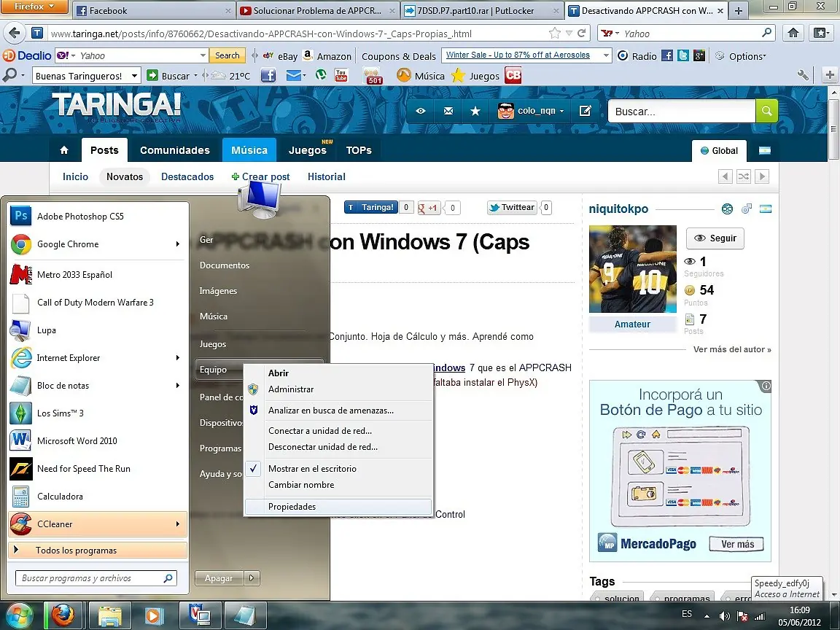The height and width of the screenshot is (630, 840).
Task: Open Windows Explorer from taskbar
Action: (109, 615)
